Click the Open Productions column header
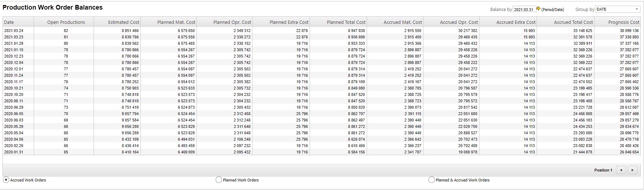Viewport: 644px width, 190px height. 66,22
